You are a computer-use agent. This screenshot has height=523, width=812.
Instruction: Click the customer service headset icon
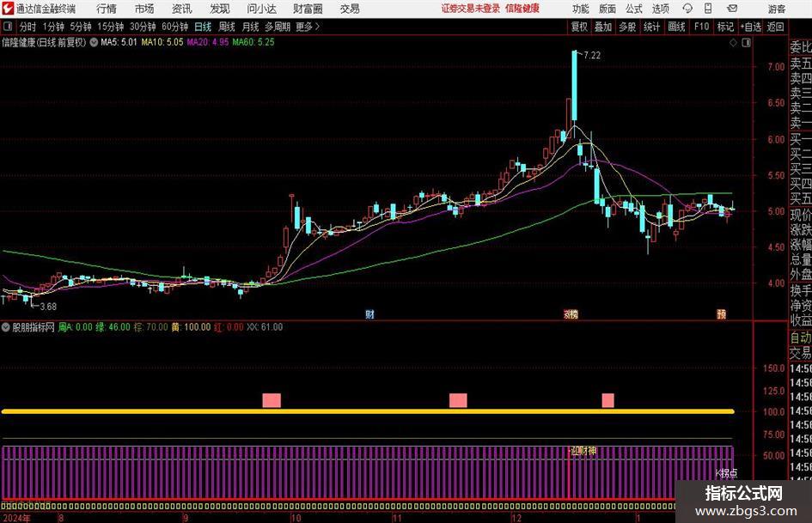pos(687,9)
